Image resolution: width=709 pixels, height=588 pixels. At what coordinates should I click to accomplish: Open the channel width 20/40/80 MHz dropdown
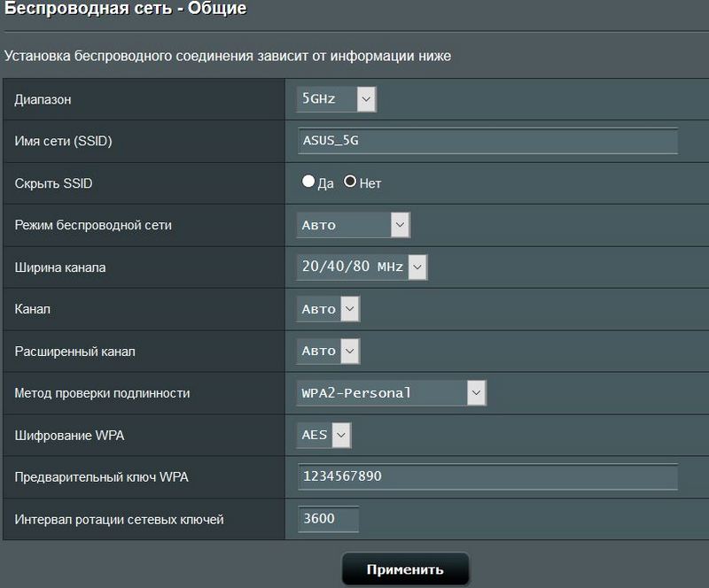[362, 267]
